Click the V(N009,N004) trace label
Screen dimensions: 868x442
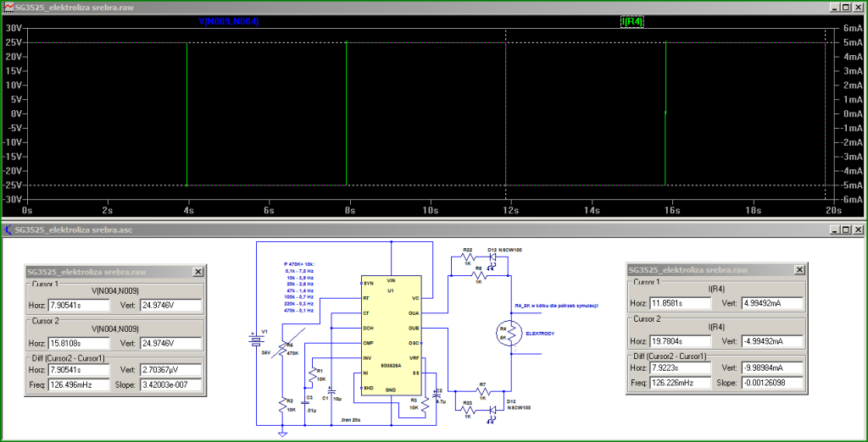(228, 21)
